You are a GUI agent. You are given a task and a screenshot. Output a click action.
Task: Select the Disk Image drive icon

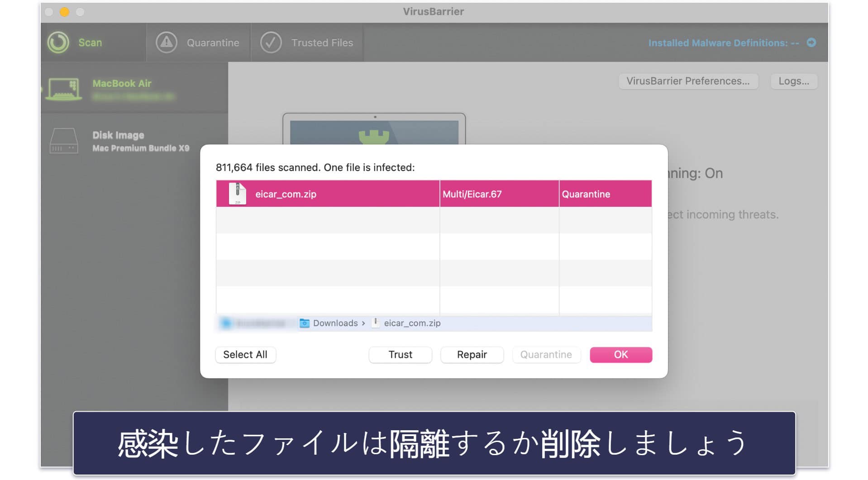tap(64, 141)
